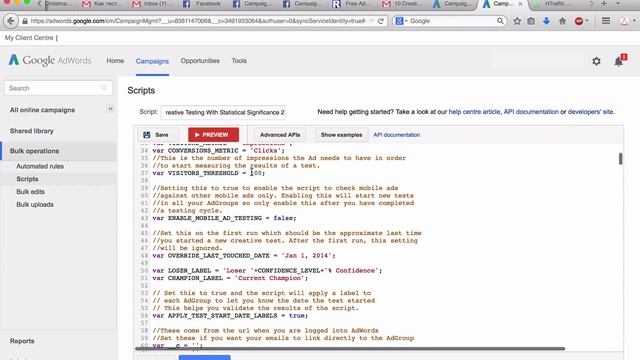
Task: Click the code editor horizontal scrollbar
Action: click(350, 349)
